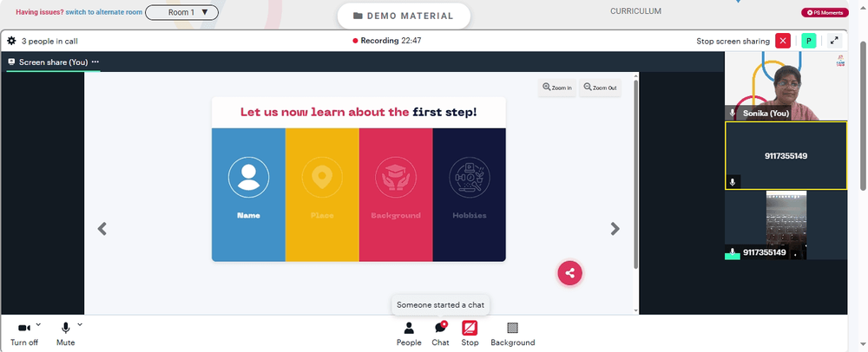Open the Room 1 dropdown
Screen dimensions: 868x352
point(181,12)
